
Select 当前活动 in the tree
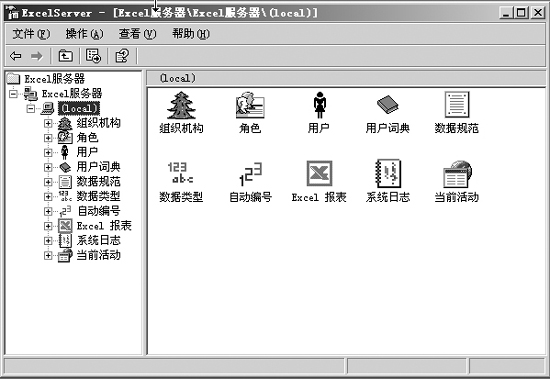coord(99,255)
